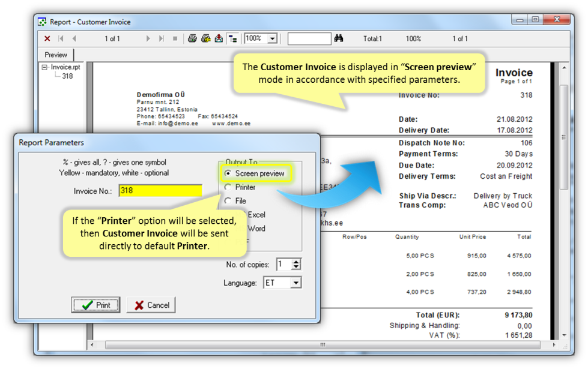Click the binoculars search icon
This screenshot has height=369, width=588.
(339, 38)
